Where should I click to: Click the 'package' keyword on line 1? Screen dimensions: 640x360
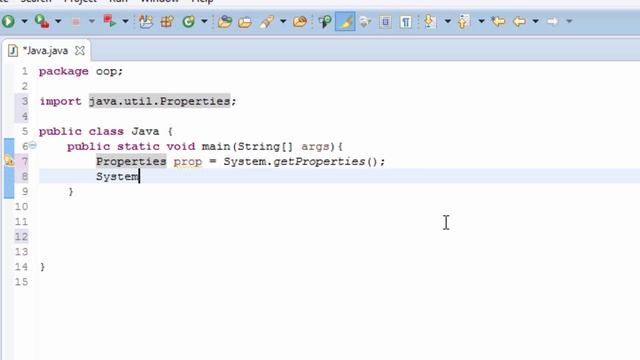tap(64, 71)
